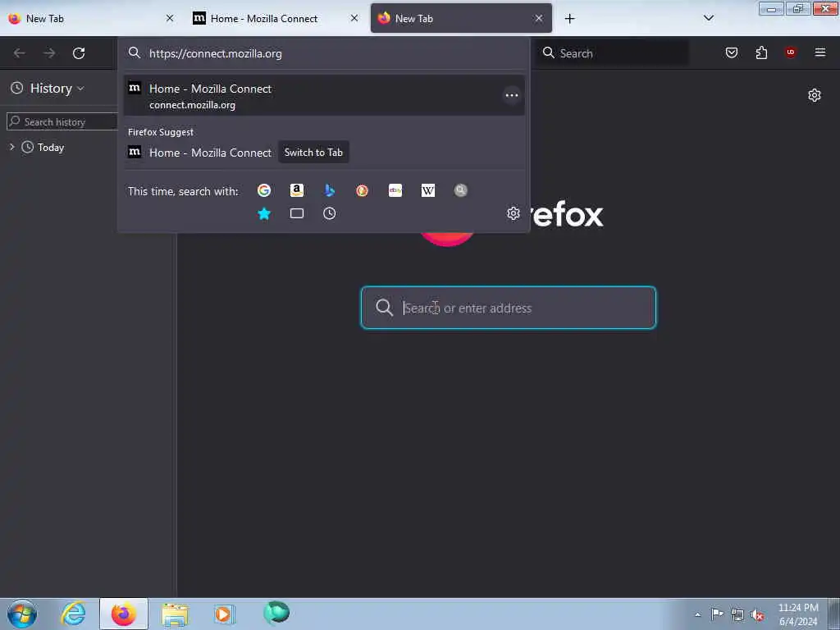Search with Bing engine icon
The image size is (840, 630).
tap(330, 190)
